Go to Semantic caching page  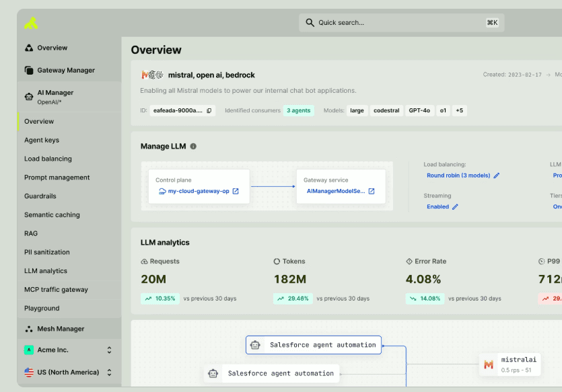[x=69, y=214]
